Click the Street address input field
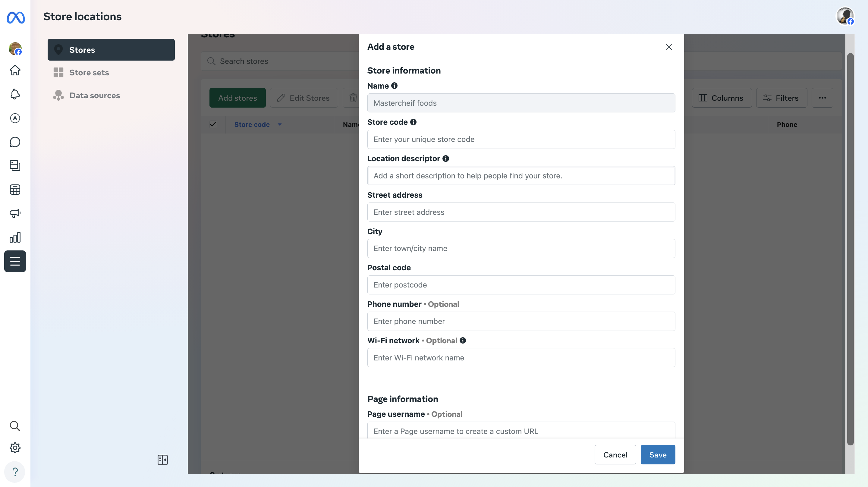The height and width of the screenshot is (487, 868). pos(521,212)
